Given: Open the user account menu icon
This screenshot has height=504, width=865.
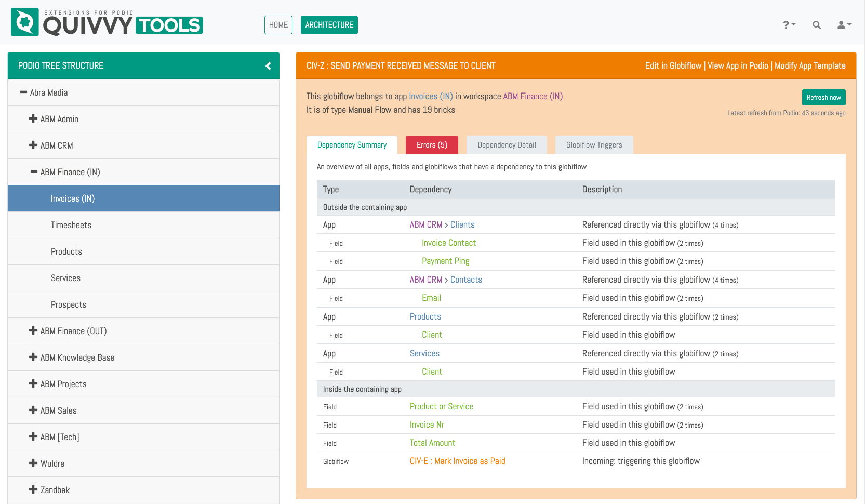Looking at the screenshot, I should tap(844, 25).
